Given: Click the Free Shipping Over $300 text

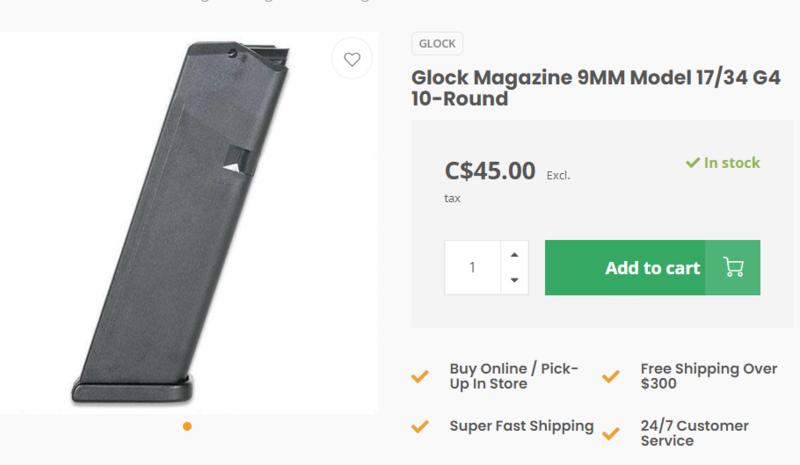Looking at the screenshot, I should click(708, 376).
